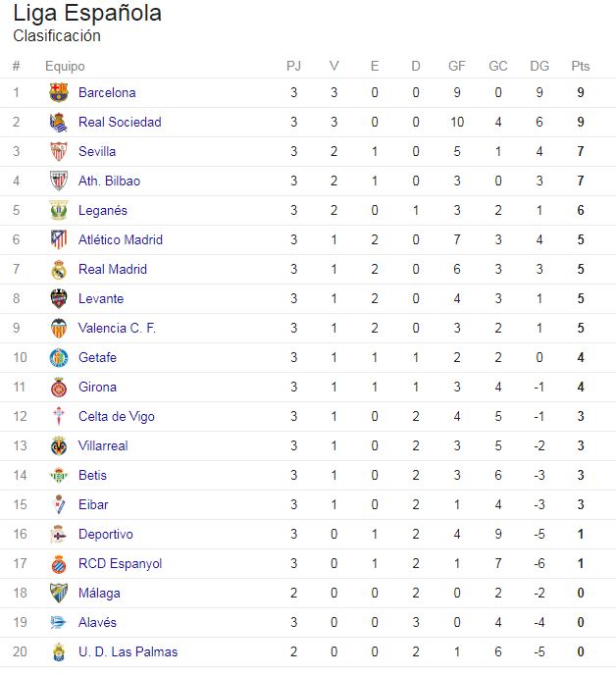This screenshot has width=616, height=675.
Task: Open the Celta de Vigo link
Action: pyautogui.click(x=116, y=417)
